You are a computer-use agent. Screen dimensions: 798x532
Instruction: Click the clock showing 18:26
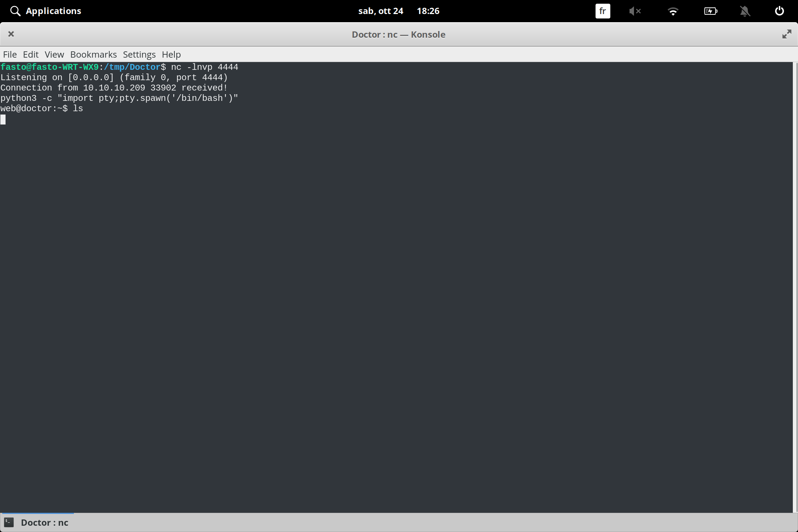(x=428, y=11)
